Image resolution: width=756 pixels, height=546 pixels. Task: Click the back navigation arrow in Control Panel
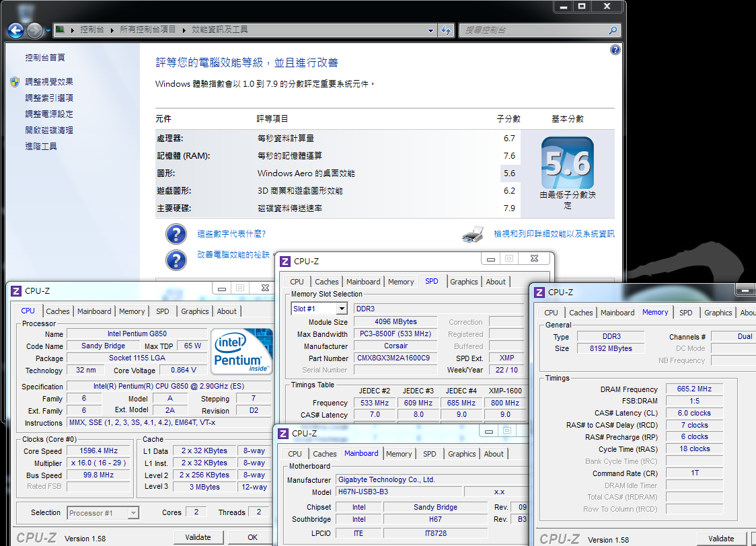(15, 31)
